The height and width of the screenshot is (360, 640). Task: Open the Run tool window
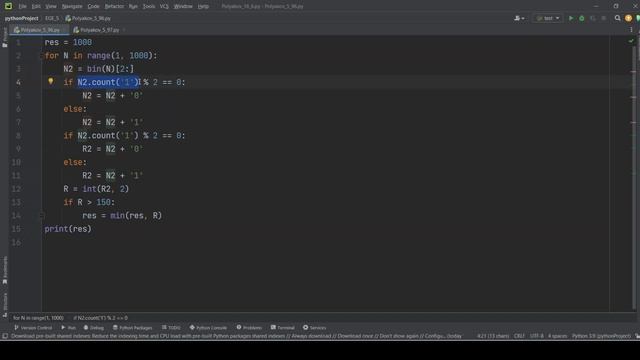tap(69, 327)
